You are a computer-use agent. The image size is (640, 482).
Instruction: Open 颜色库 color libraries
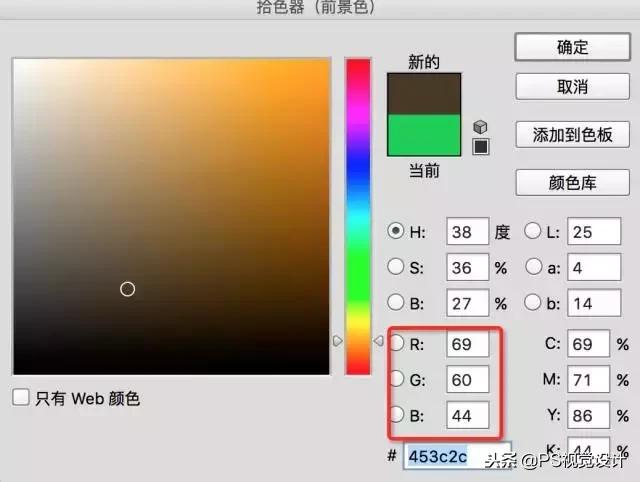pyautogui.click(x=573, y=182)
